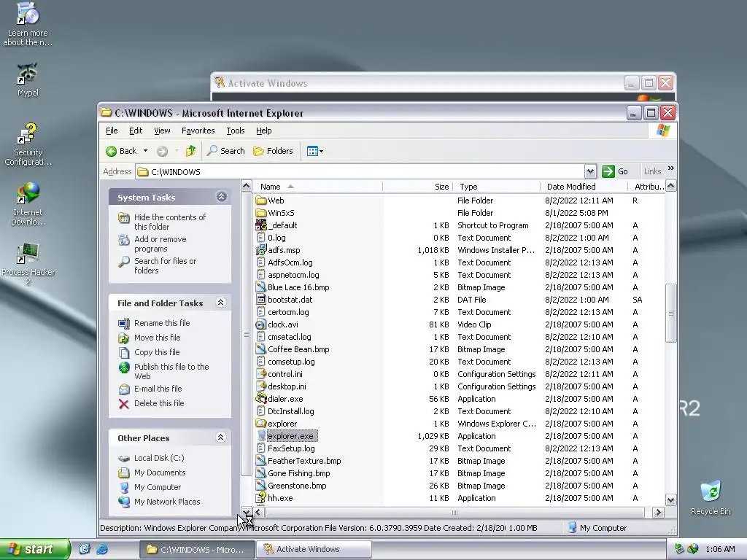Image resolution: width=747 pixels, height=560 pixels.
Task: Select the bootstat.dat file icon
Action: pos(260,300)
